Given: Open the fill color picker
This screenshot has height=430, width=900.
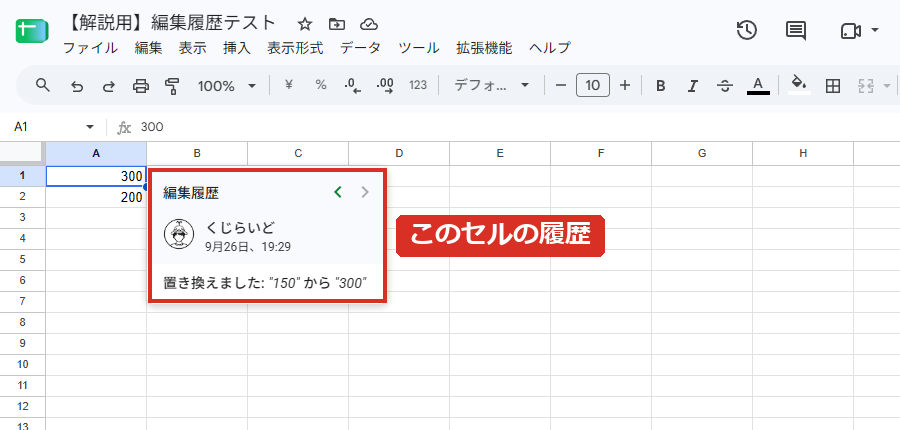Looking at the screenshot, I should click(x=799, y=85).
